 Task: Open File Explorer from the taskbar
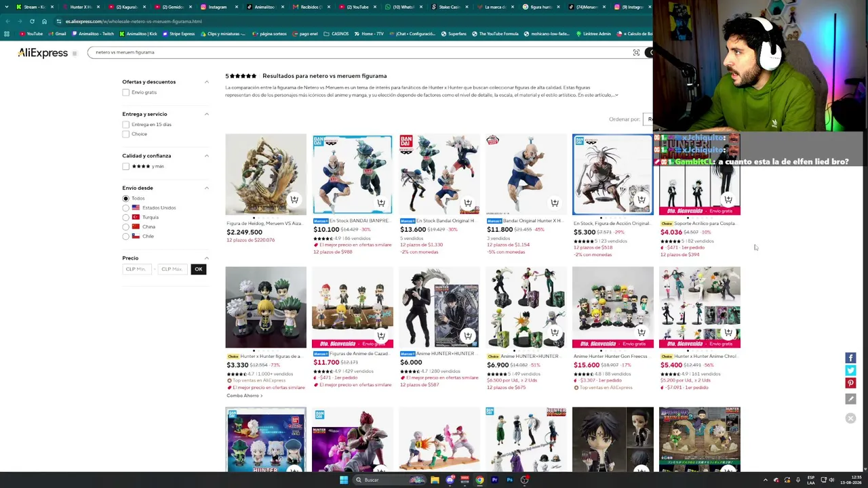click(x=435, y=480)
